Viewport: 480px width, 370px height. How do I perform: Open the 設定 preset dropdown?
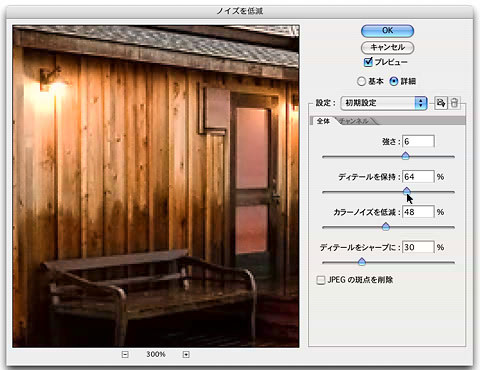(384, 103)
